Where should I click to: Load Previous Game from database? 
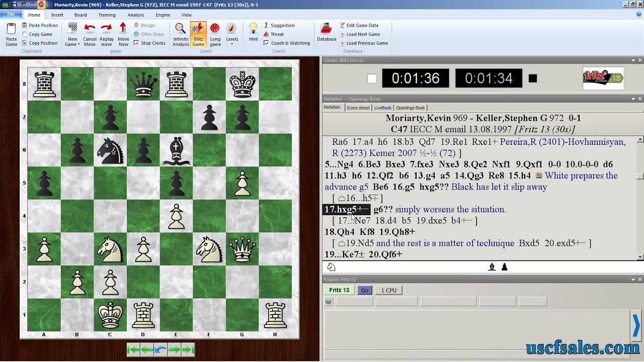tap(363, 43)
